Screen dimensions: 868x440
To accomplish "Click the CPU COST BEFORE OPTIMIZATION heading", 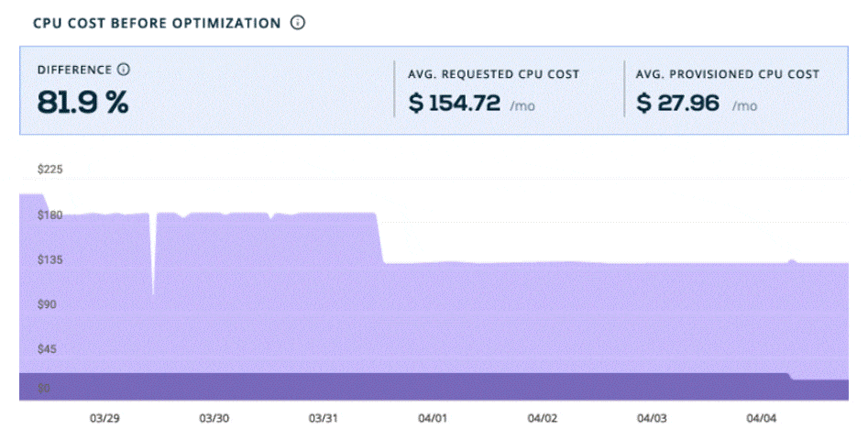I will tap(157, 24).
